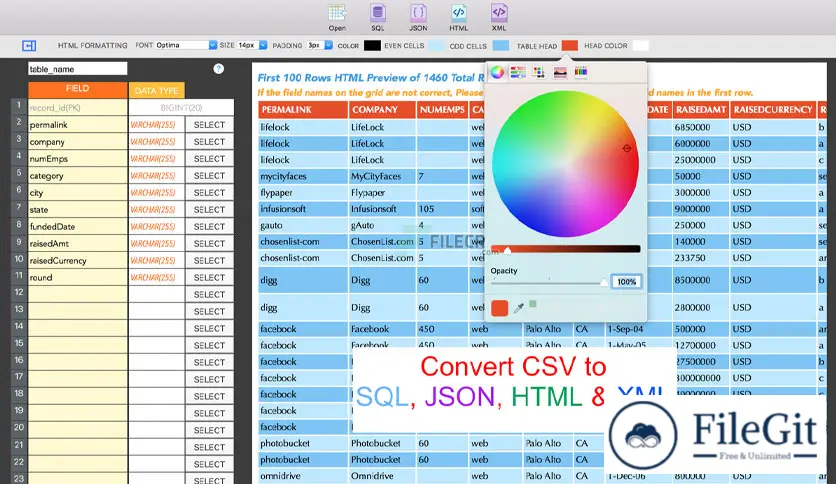Image resolution: width=836 pixels, height=484 pixels.
Task: Click the mycityfaces permalink cell
Action: pyautogui.click(x=303, y=176)
